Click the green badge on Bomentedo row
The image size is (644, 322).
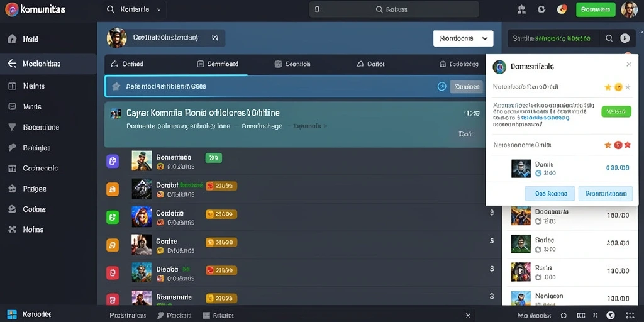(214, 157)
